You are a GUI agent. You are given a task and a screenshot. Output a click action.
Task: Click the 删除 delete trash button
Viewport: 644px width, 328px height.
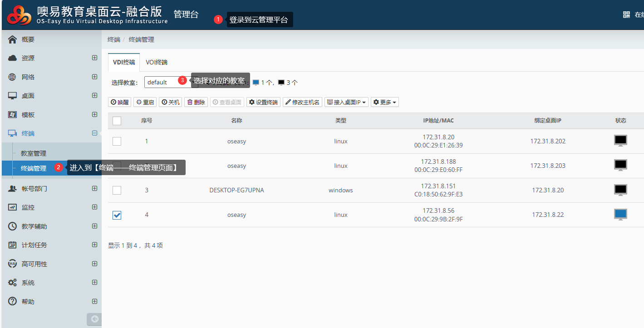pos(196,102)
